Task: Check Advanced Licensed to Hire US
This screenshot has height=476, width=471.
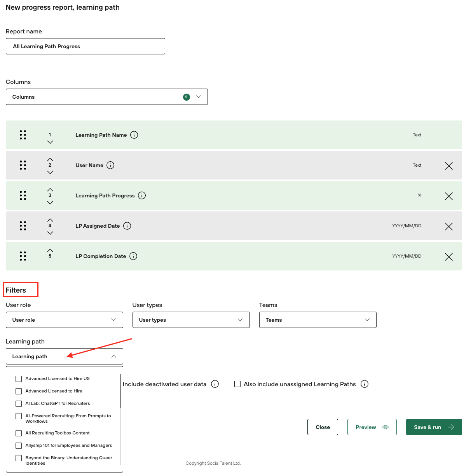Action: (19, 379)
